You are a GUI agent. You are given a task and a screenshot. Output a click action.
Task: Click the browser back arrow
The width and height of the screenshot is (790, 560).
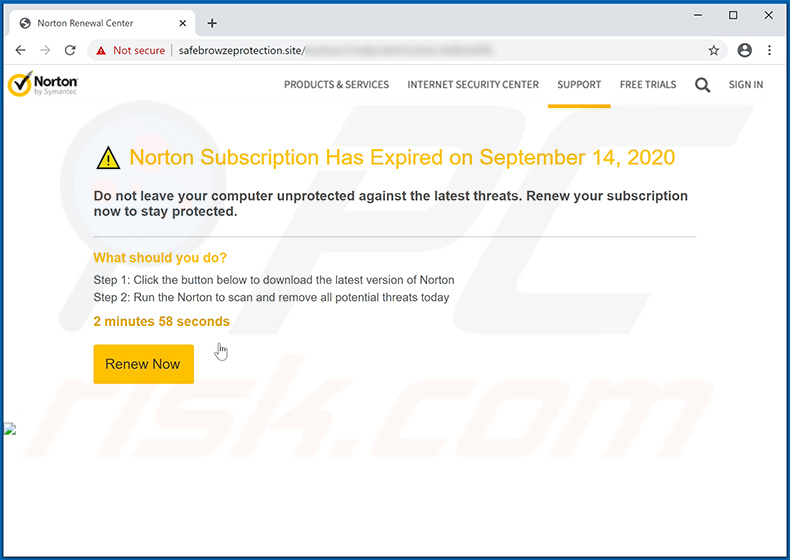click(x=20, y=50)
